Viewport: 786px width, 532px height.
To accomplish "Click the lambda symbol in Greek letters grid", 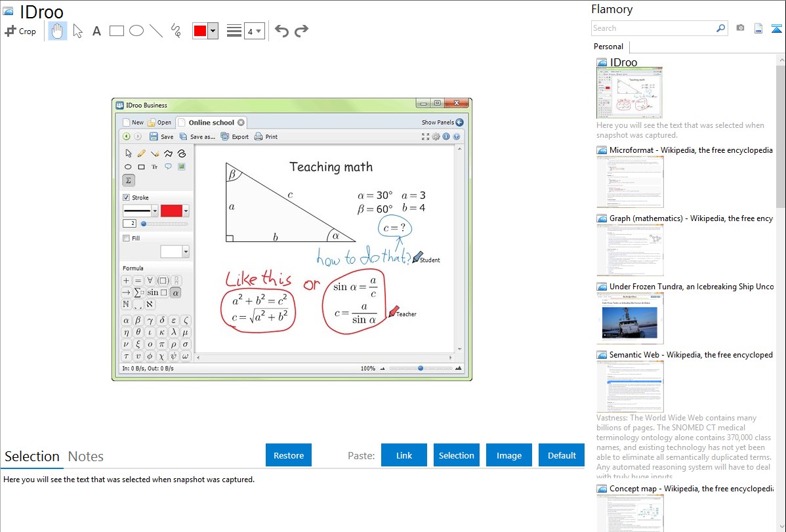I will (173, 332).
